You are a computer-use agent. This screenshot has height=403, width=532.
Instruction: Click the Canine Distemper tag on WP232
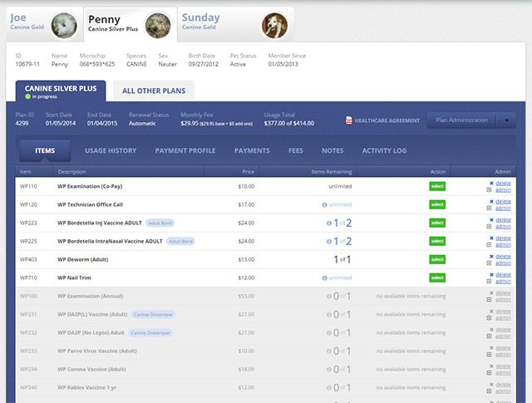(150, 332)
